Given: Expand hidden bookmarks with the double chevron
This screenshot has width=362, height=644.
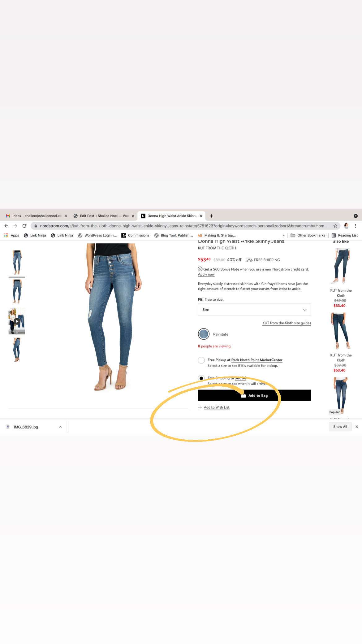Looking at the screenshot, I should pyautogui.click(x=283, y=236).
